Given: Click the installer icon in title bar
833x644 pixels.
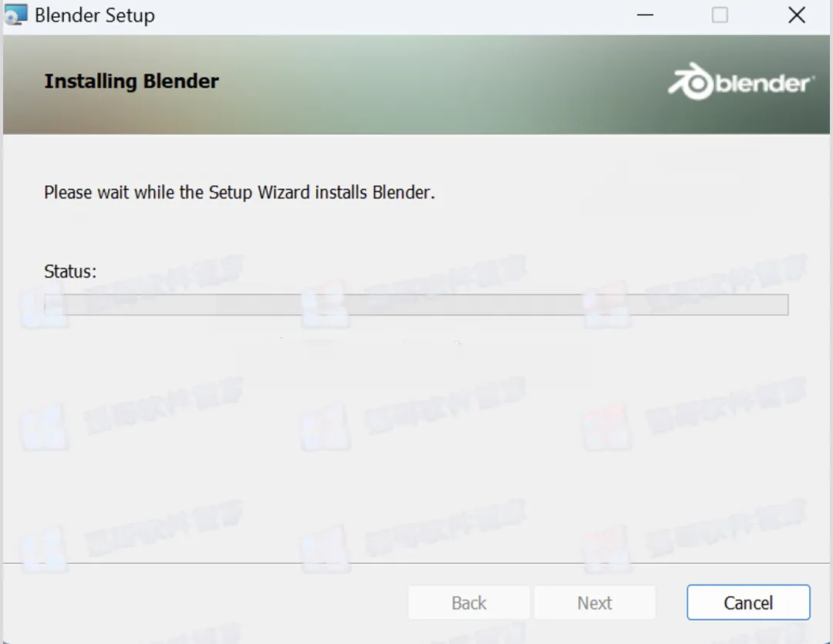Looking at the screenshot, I should [x=15, y=15].
